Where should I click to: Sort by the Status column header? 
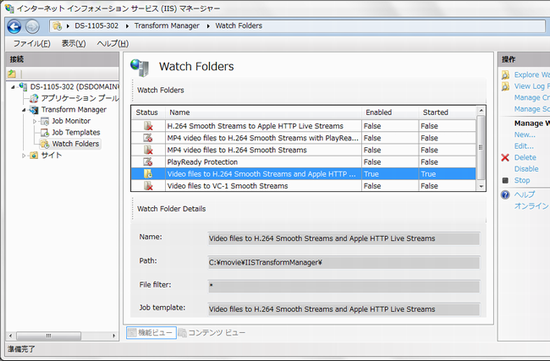[148, 112]
